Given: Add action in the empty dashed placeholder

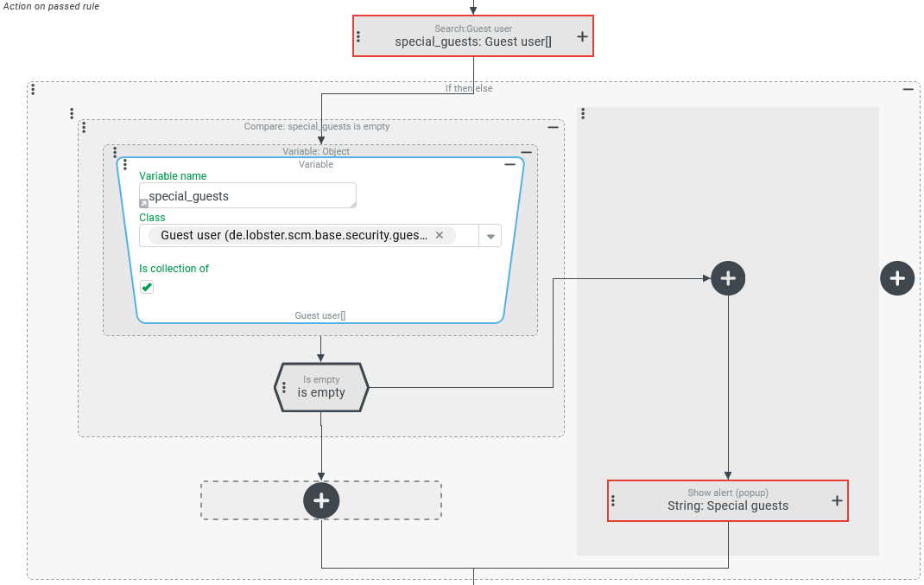Looking at the screenshot, I should coord(321,500).
